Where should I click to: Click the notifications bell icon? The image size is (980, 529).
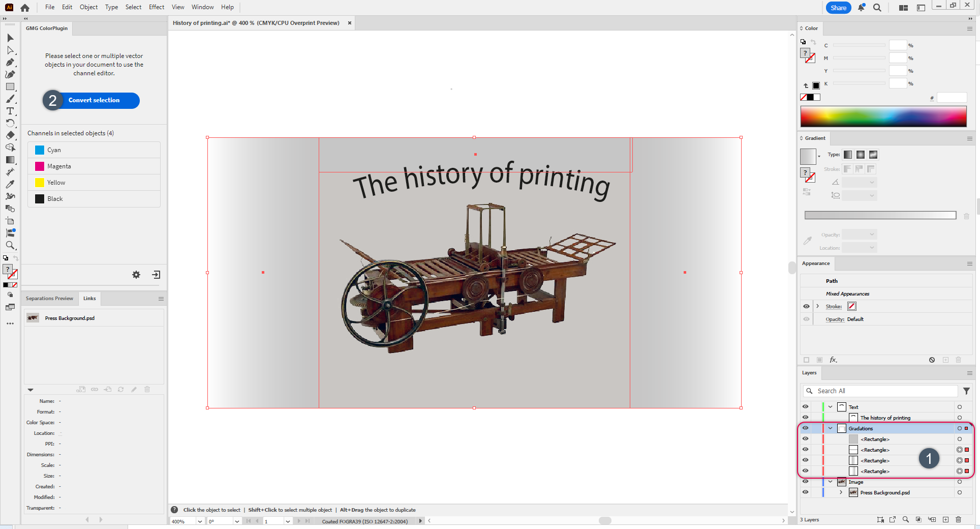(x=861, y=8)
